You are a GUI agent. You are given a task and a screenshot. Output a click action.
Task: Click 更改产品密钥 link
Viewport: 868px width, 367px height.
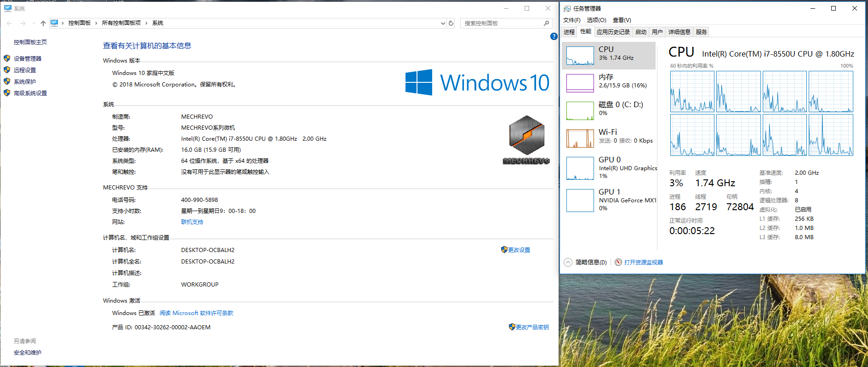[532, 327]
